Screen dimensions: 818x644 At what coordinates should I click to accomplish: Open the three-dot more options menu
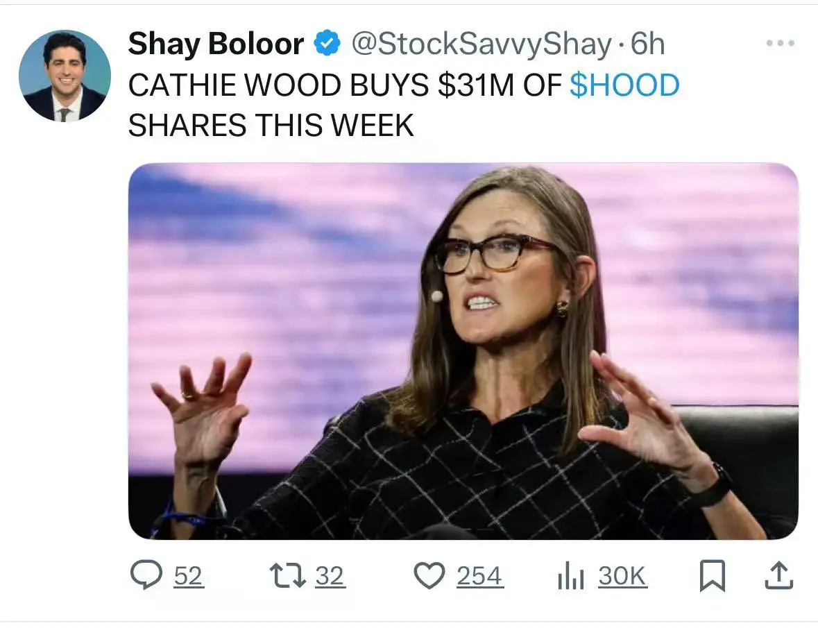(781, 43)
